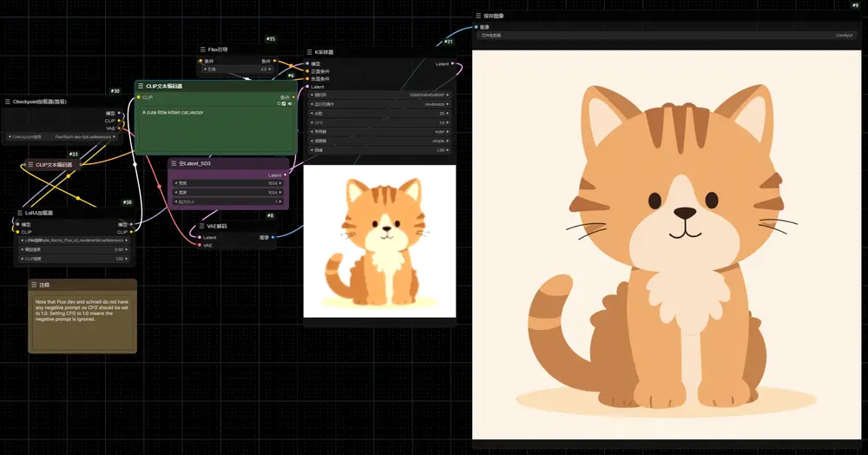Click the large saved kitten image in 保存图像

coord(667,245)
